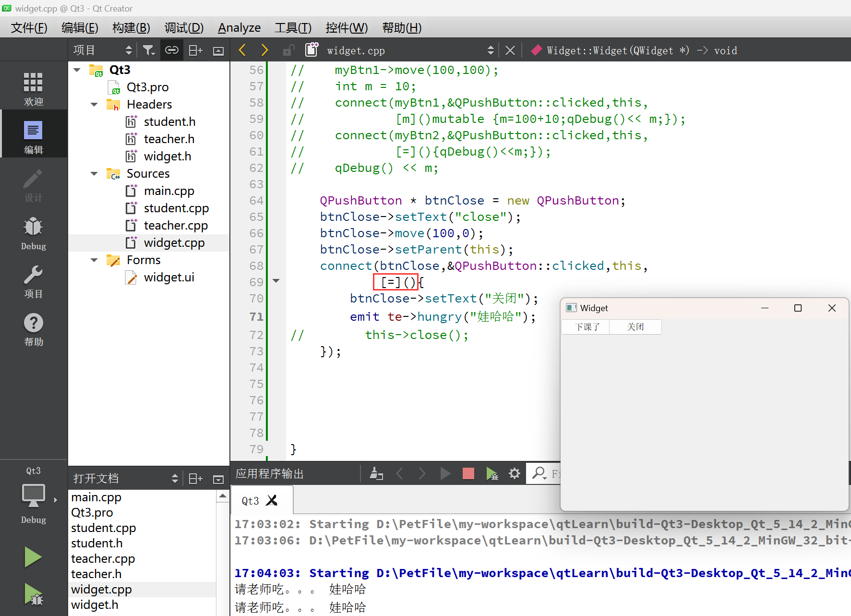Close the open documents panel
The width and height of the screenshot is (851, 616).
(x=218, y=479)
